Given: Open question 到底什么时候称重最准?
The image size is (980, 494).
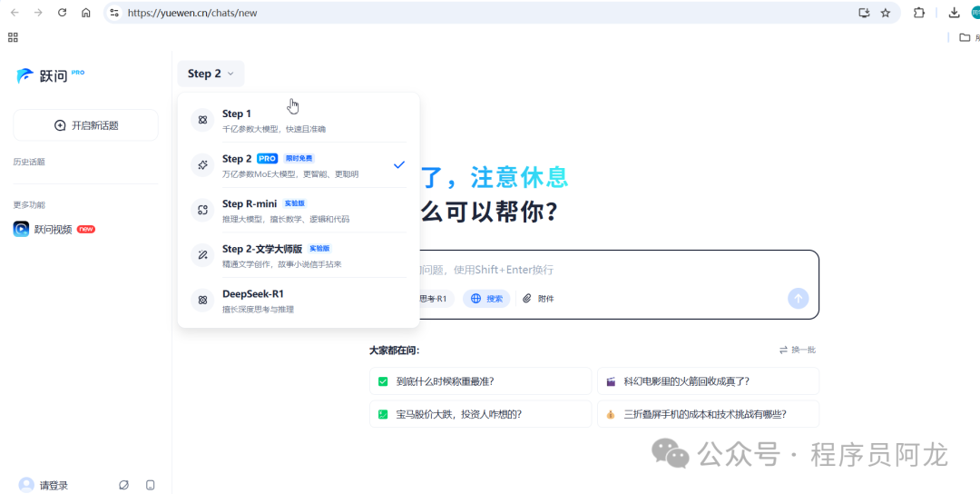Looking at the screenshot, I should 481,380.
